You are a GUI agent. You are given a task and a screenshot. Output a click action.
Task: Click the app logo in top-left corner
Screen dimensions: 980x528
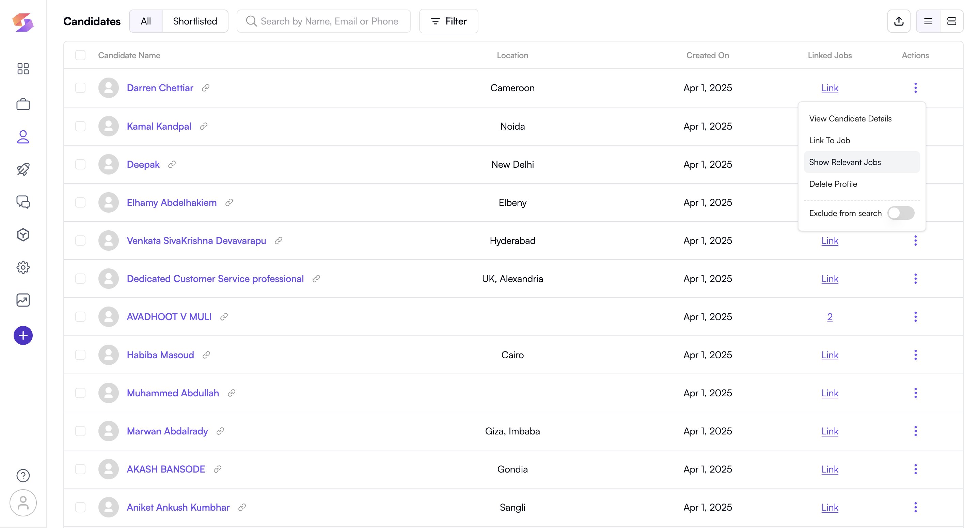pyautogui.click(x=23, y=22)
